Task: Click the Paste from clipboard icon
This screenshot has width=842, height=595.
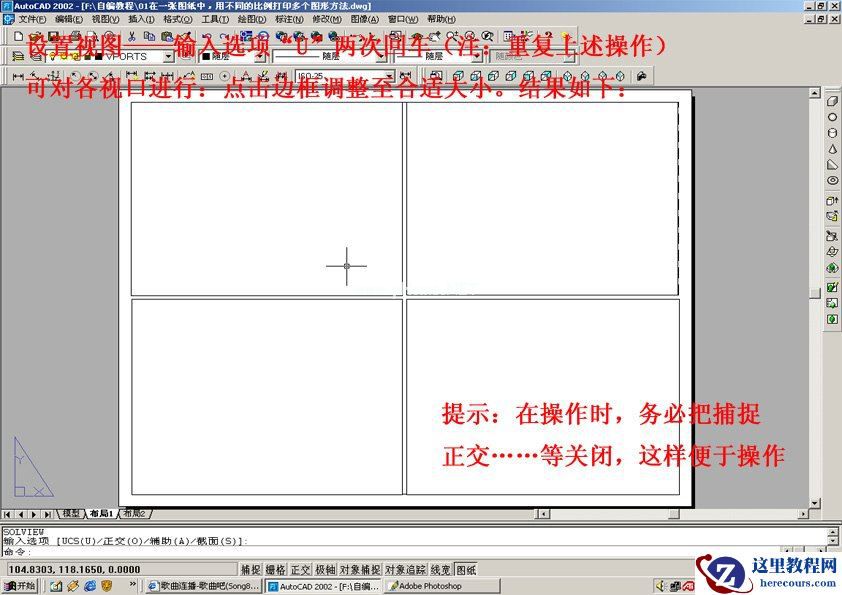Action: click(x=166, y=36)
